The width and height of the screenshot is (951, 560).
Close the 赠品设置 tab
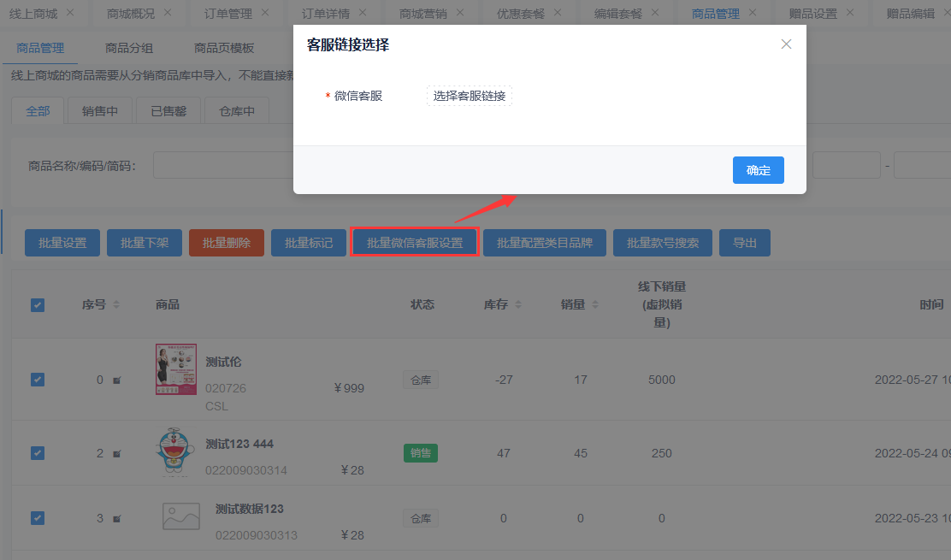tap(850, 12)
